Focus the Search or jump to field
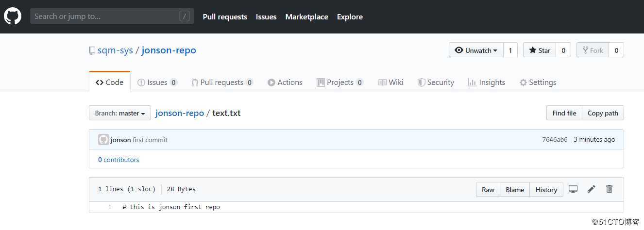This screenshot has height=230, width=644. 112,16
